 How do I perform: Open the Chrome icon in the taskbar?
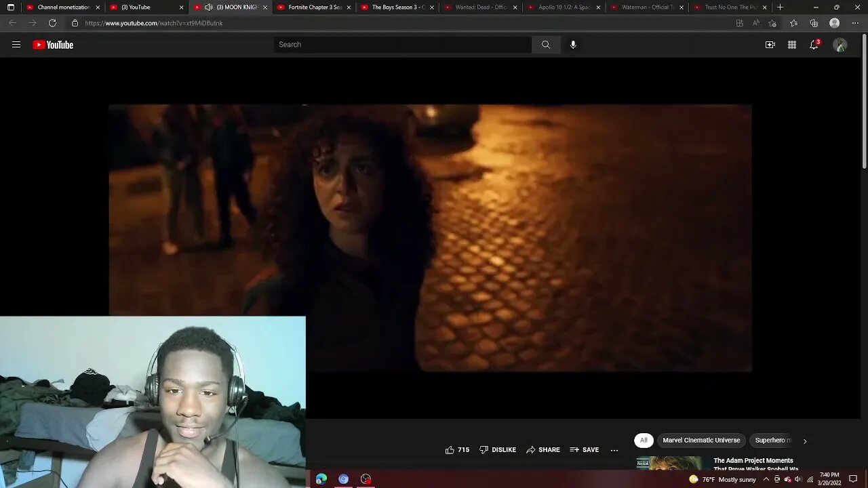coord(344,479)
